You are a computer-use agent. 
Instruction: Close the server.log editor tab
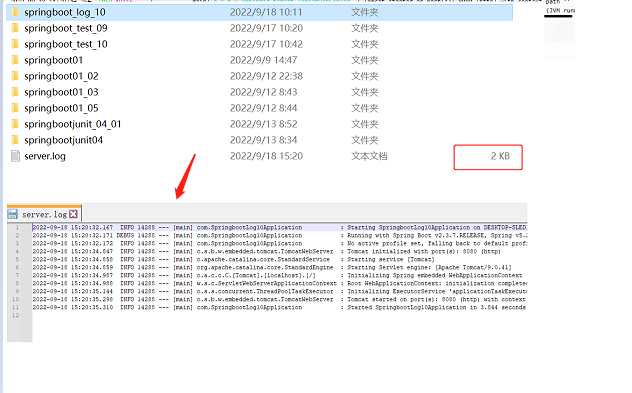click(x=73, y=214)
